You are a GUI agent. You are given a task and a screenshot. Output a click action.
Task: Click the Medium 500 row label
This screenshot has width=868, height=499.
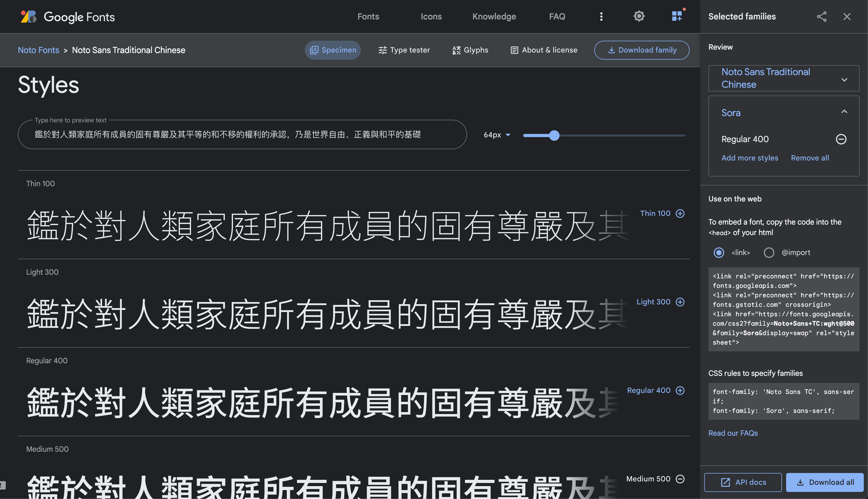pos(47,449)
